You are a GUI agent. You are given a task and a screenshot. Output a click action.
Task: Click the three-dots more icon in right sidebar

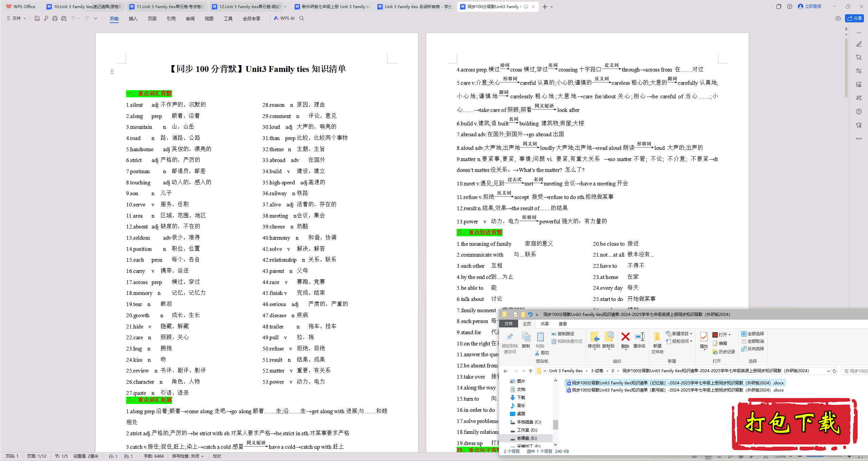tap(859, 139)
